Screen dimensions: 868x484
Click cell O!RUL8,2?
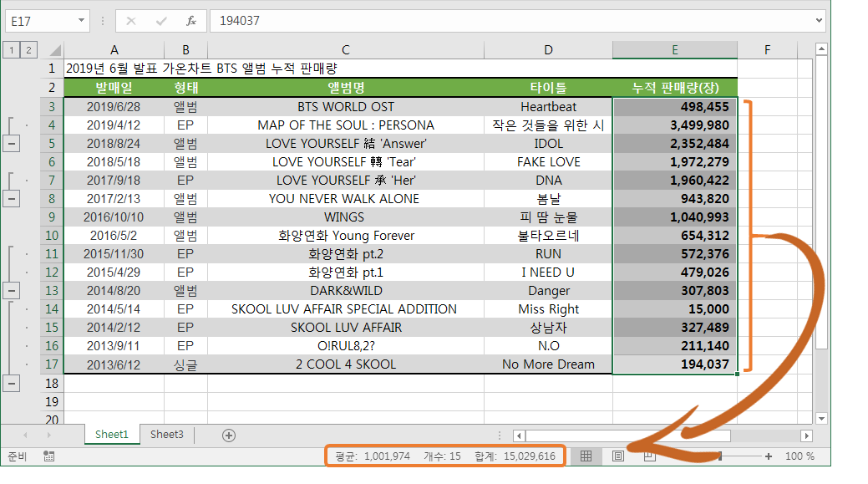click(x=345, y=346)
